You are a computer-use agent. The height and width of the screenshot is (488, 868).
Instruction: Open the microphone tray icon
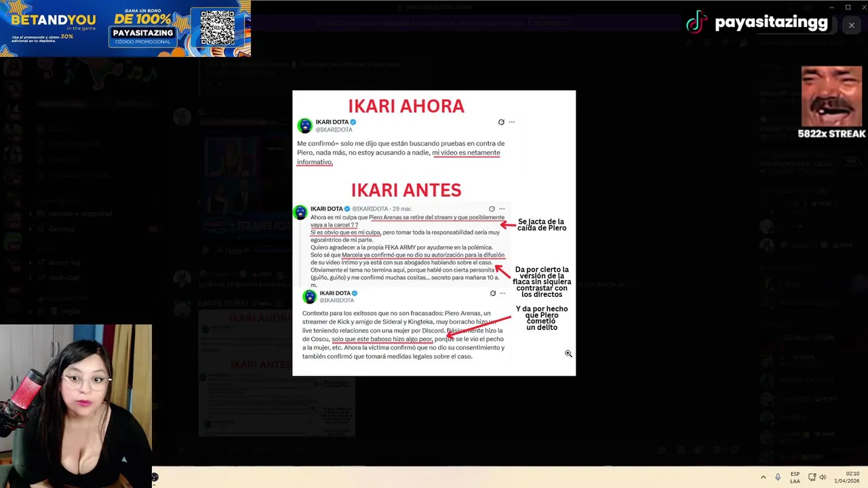pos(778,477)
